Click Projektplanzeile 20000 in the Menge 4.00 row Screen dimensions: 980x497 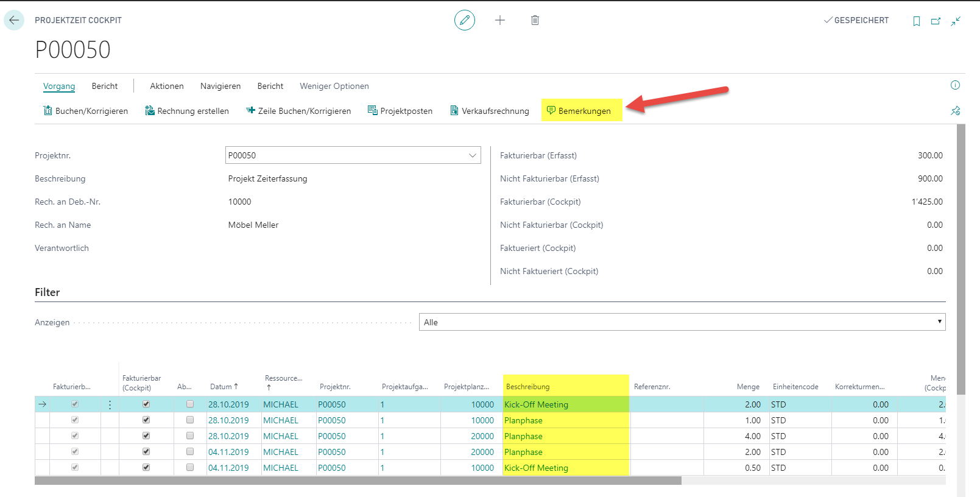(x=482, y=436)
